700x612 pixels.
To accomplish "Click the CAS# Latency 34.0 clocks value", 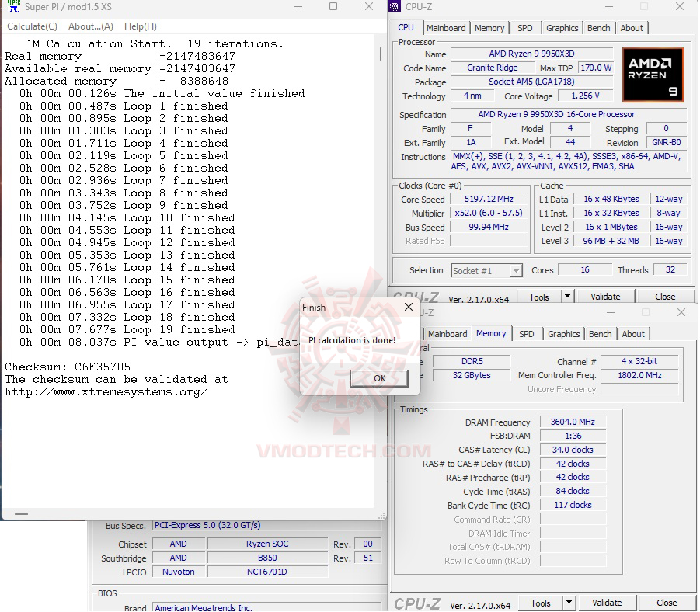I will [x=573, y=450].
